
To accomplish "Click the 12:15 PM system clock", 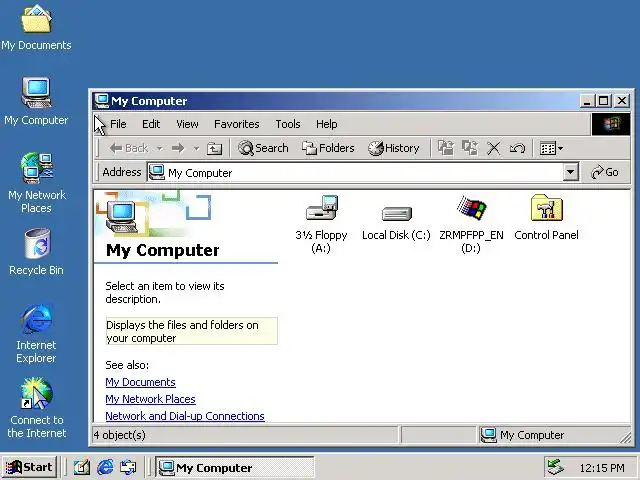I will pyautogui.click(x=602, y=468).
